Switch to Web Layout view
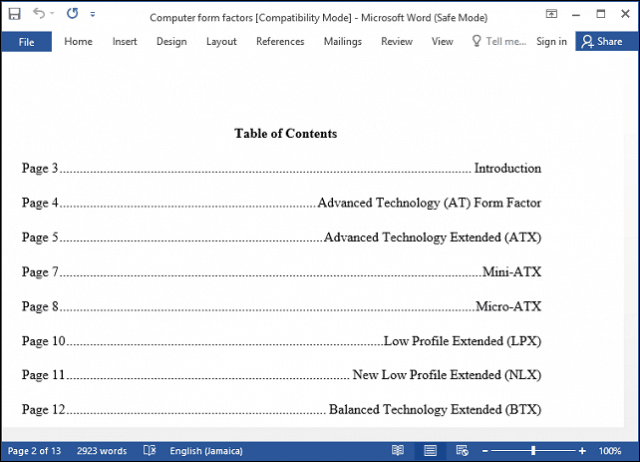Screen dimensions: 640x462 (x=462, y=451)
